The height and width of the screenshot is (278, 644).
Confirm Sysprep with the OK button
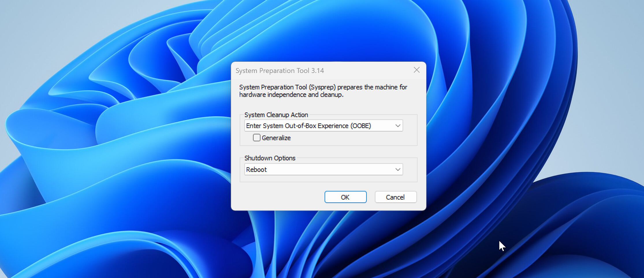[345, 197]
